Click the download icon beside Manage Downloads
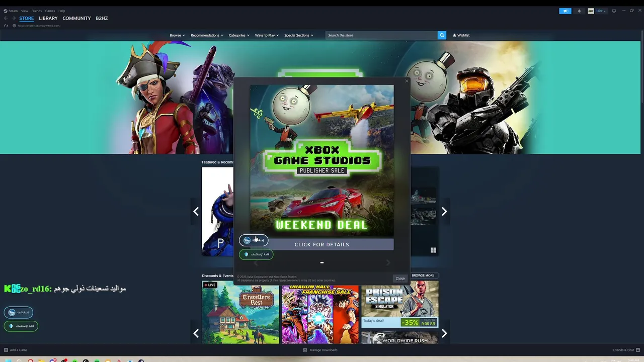This screenshot has height=362, width=644. [305, 350]
